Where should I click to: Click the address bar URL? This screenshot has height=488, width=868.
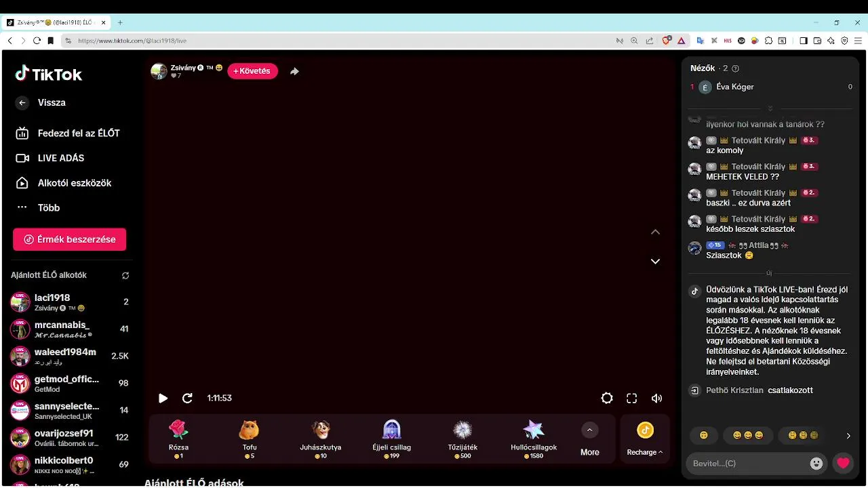point(132,41)
